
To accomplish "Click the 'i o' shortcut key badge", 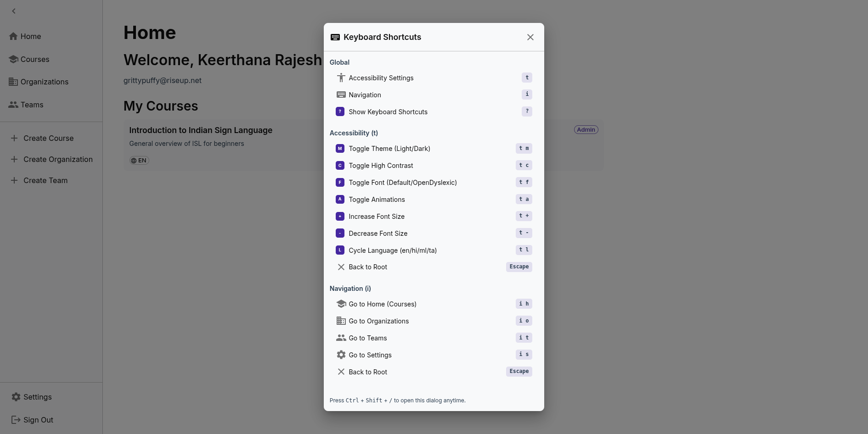I will 524,321.
